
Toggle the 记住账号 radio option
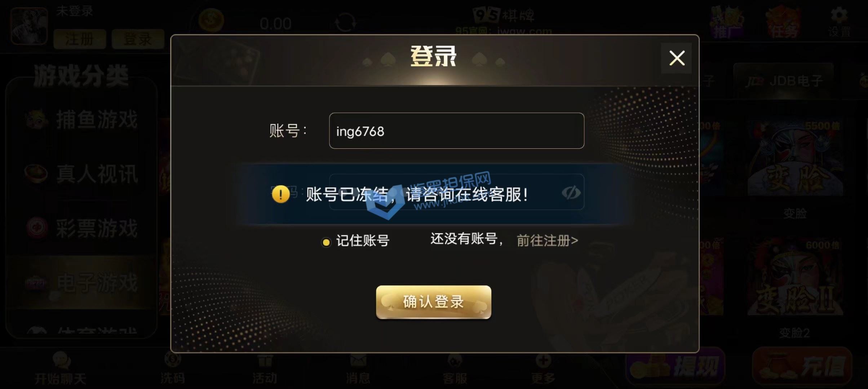point(326,242)
